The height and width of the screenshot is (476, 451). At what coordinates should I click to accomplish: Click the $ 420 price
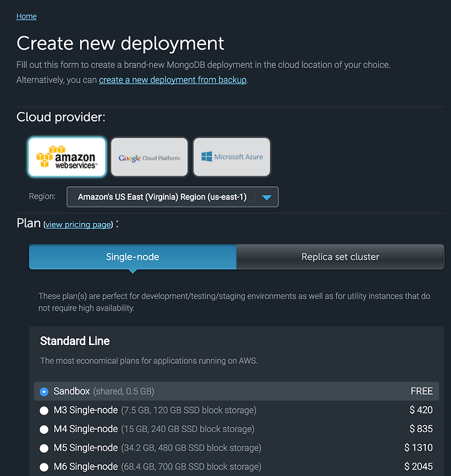click(421, 410)
